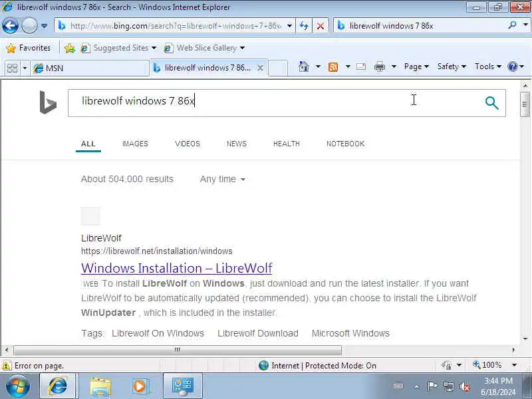This screenshot has width=532, height=399.
Task: Open the Quick Tabs grid icon
Action: [12, 68]
